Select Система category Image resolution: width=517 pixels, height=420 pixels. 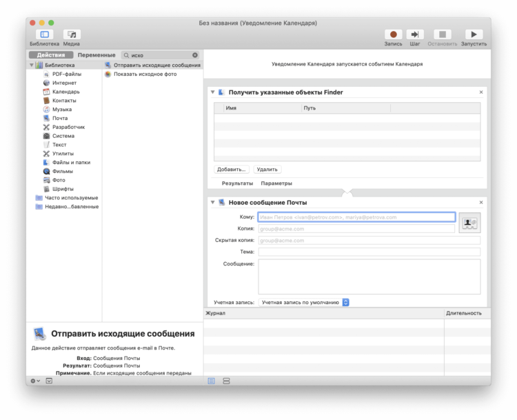[63, 136]
